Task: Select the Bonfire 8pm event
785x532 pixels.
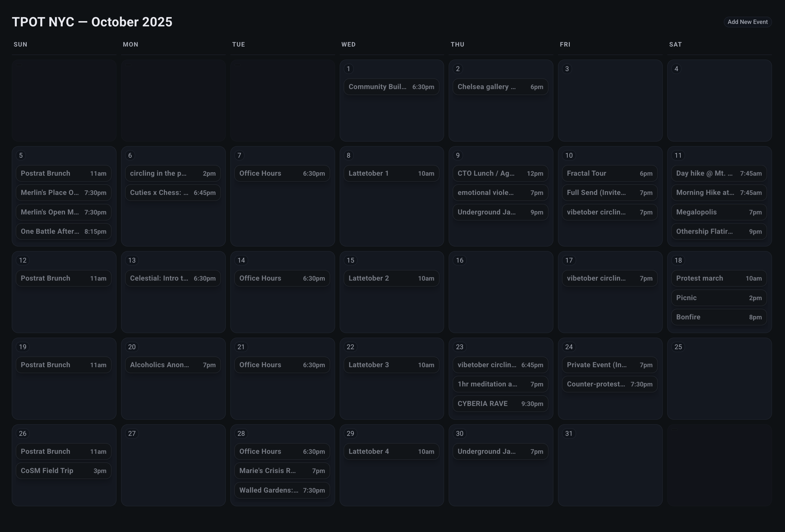Action: [719, 317]
